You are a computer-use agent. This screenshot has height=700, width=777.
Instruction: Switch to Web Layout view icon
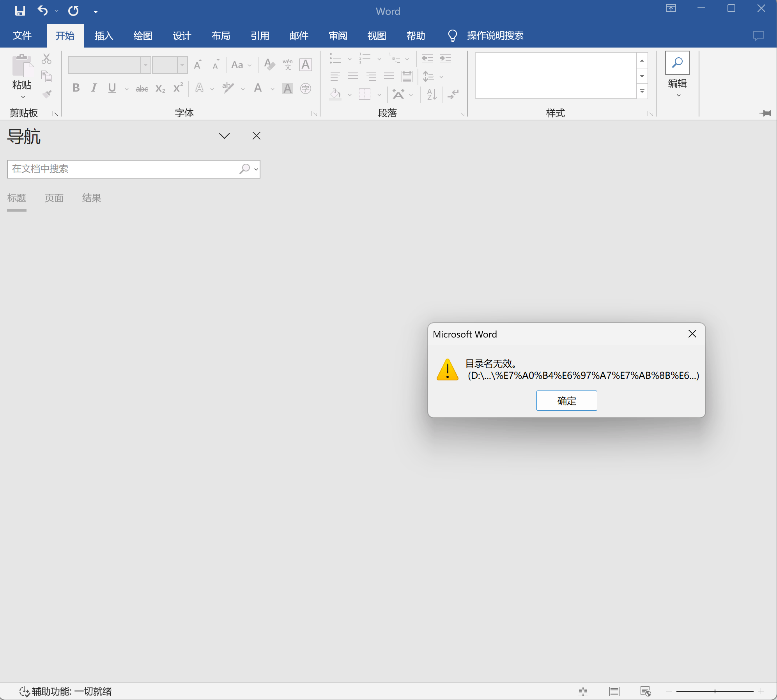coord(645,691)
